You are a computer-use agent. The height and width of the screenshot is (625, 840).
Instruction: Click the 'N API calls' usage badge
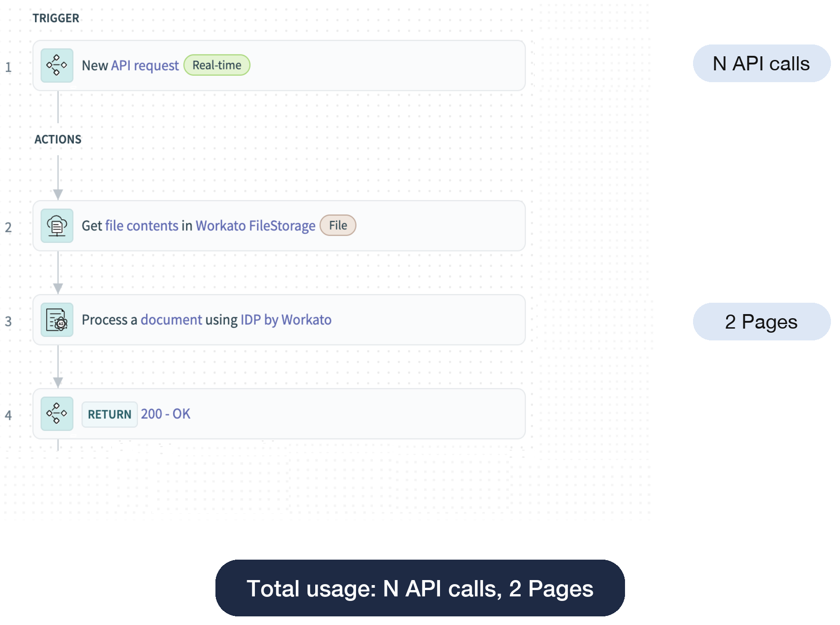(762, 64)
